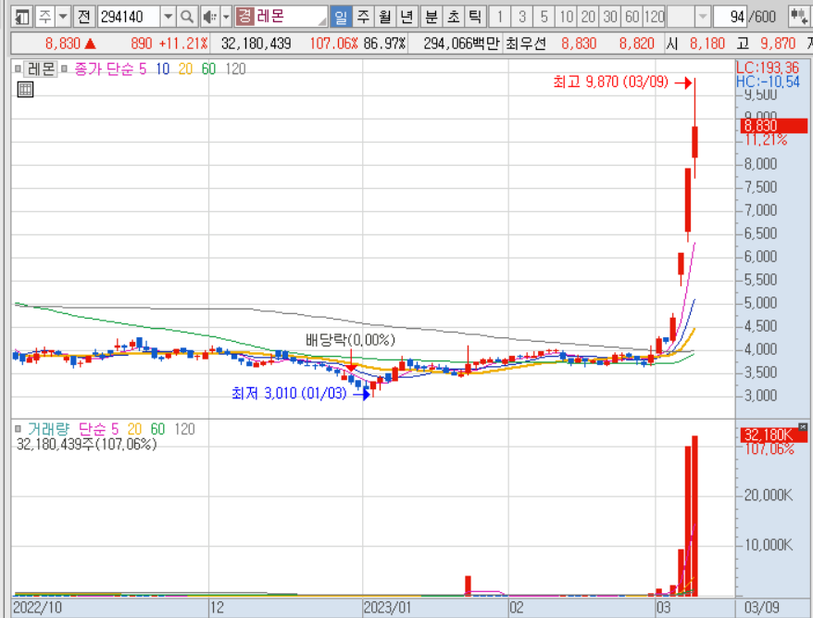Switch to the 초 second chart
This screenshot has height=618, width=813.
coord(453,17)
